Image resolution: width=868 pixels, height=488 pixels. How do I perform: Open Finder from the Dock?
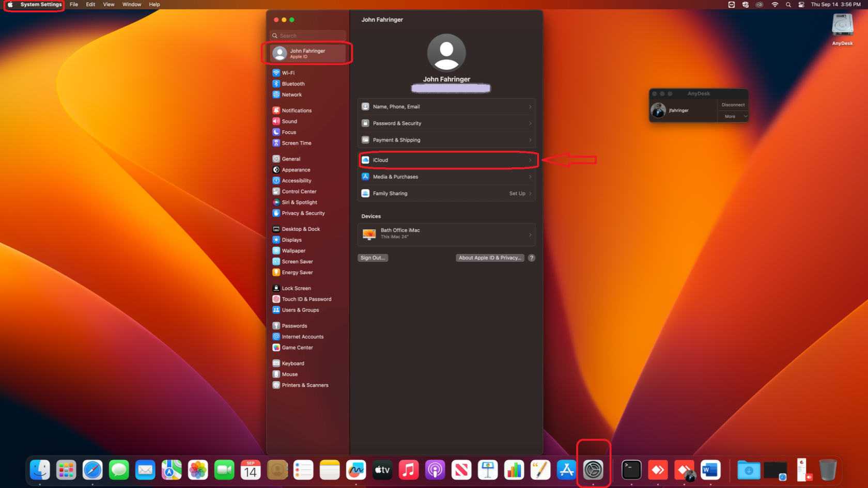click(x=40, y=470)
